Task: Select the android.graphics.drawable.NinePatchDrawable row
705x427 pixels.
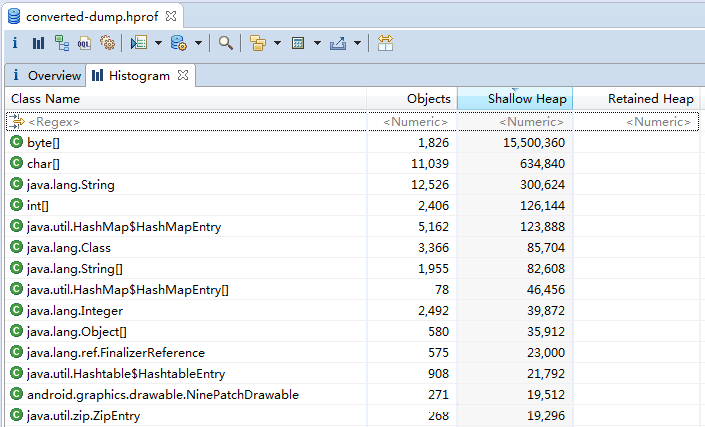Action: pos(353,395)
